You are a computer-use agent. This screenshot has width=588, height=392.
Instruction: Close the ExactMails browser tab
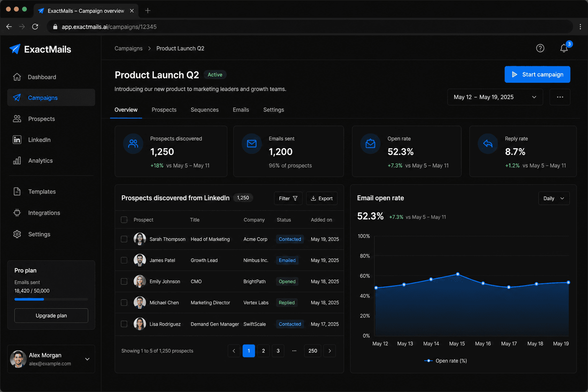coord(132,11)
